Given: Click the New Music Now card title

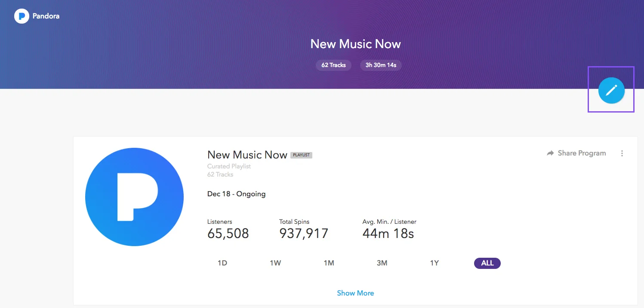Looking at the screenshot, I should coord(247,155).
